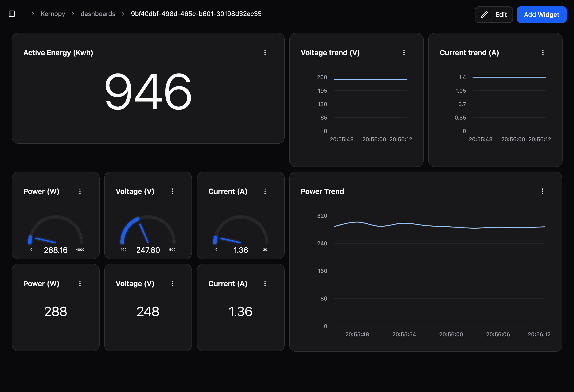Image resolution: width=574 pixels, height=392 pixels.
Task: Navigate to dashboards breadcrumb
Action: [98, 14]
